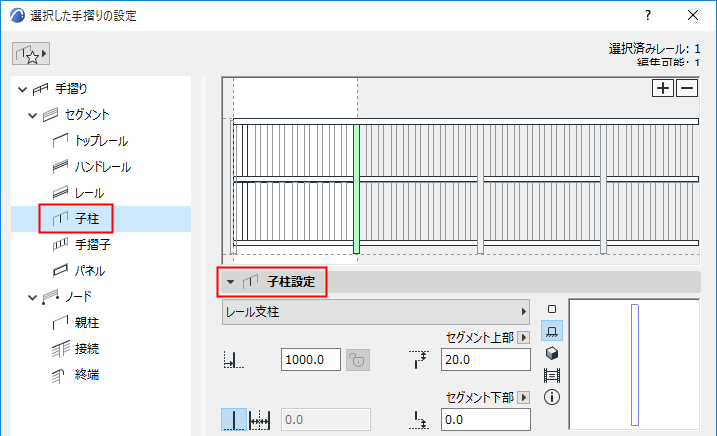
Task: Click the 選択済みレール: 1 text
Action: pos(654,49)
